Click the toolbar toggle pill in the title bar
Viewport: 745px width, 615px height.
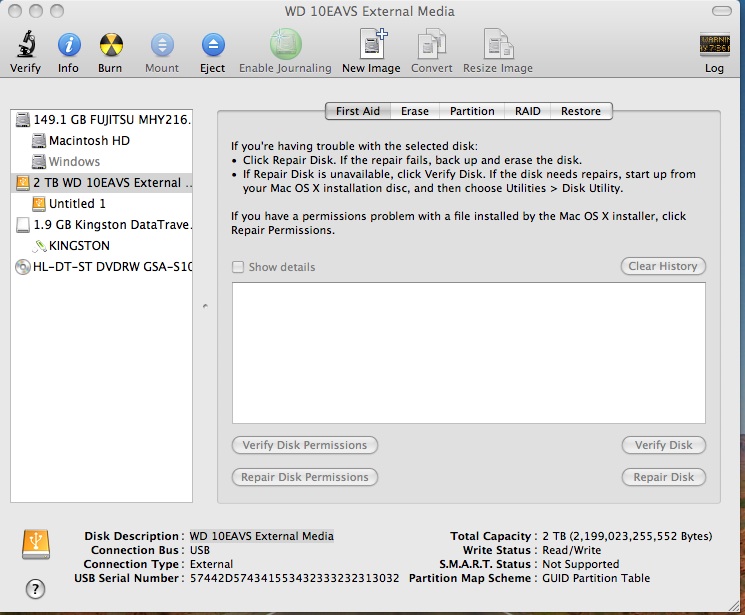[722, 11]
